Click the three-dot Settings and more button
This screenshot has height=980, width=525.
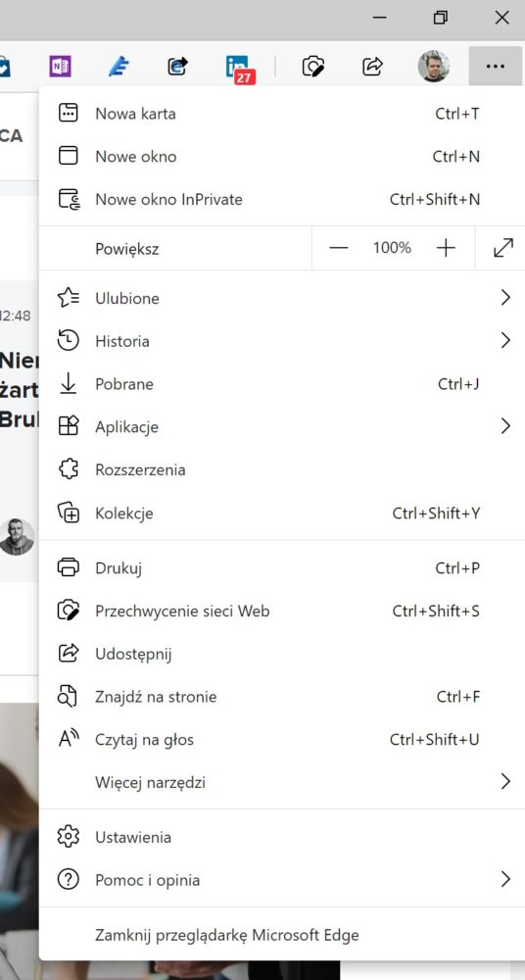coord(495,67)
